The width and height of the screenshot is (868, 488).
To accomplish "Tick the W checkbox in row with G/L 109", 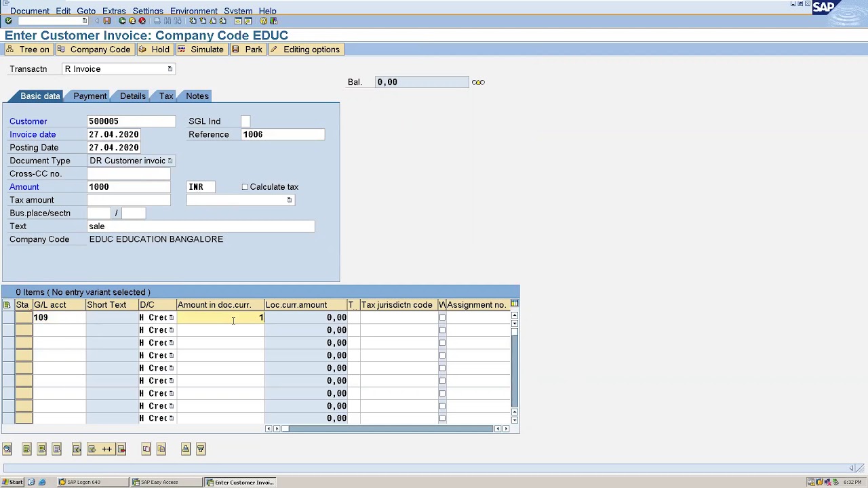I will coord(442,317).
